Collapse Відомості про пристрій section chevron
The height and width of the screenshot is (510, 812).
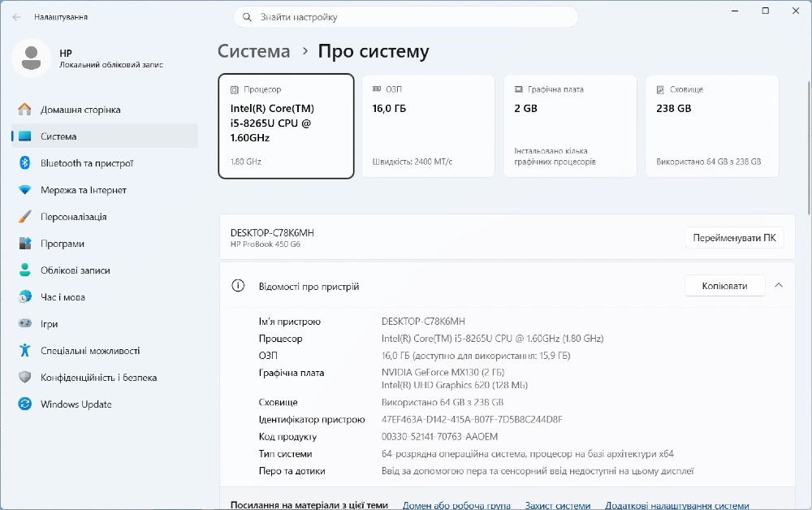point(779,285)
